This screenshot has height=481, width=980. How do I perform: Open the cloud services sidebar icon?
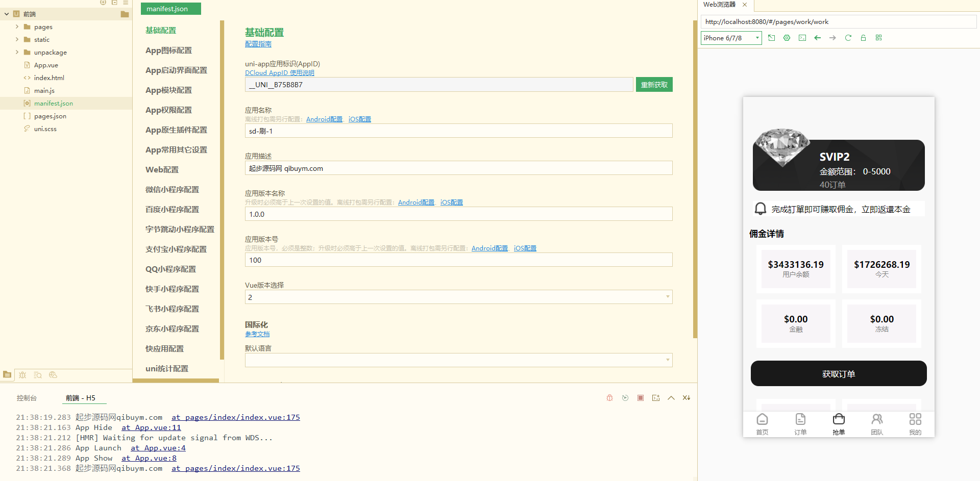[x=53, y=375]
